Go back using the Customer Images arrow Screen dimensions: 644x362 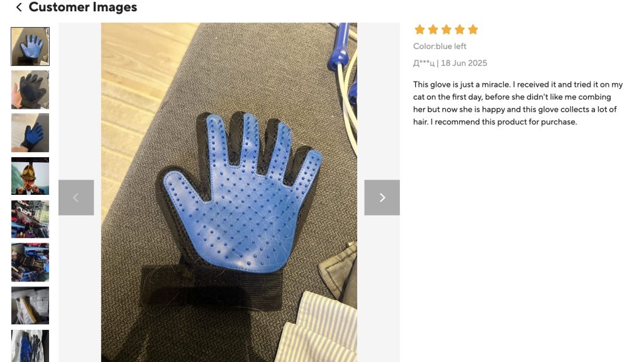point(19,7)
